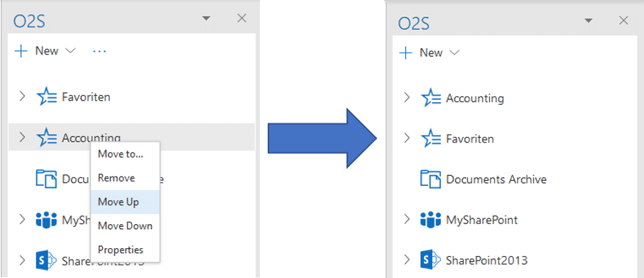This screenshot has height=278, width=644.
Task: Click the SharePoint2013 icon in left panel
Action: [46, 260]
